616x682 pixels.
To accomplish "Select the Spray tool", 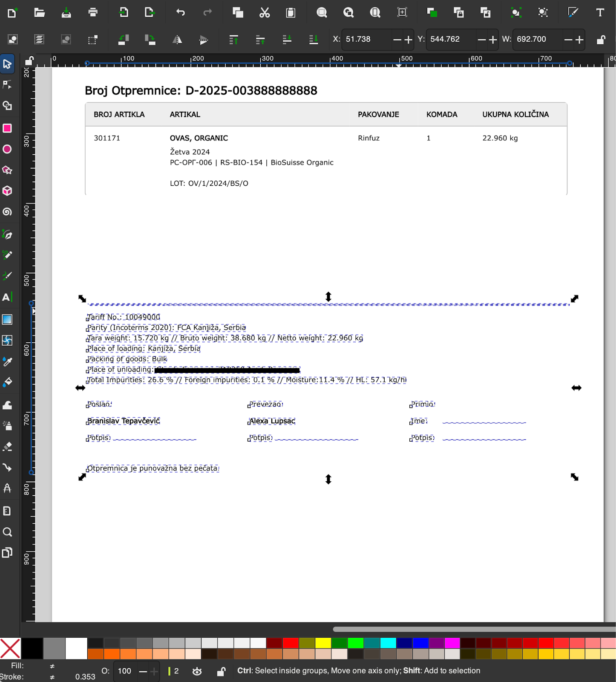I will pyautogui.click(x=7, y=425).
